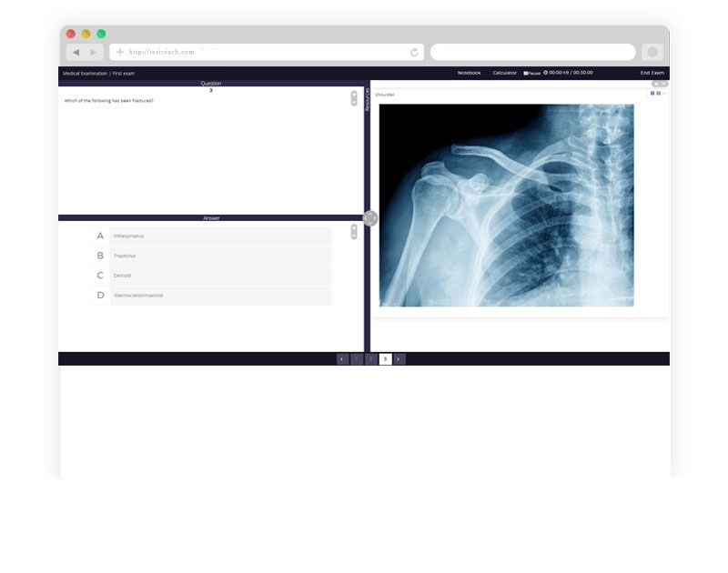This screenshot has height=573, width=728.
Task: Click the round button beside search field
Action: point(652,52)
